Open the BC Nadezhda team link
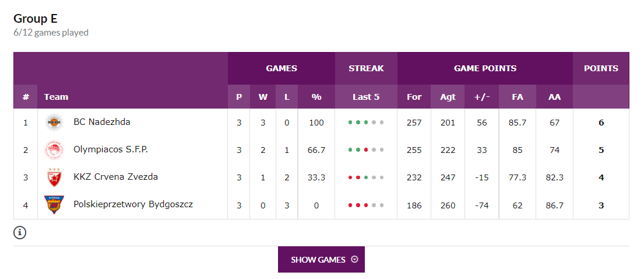 coord(101,122)
